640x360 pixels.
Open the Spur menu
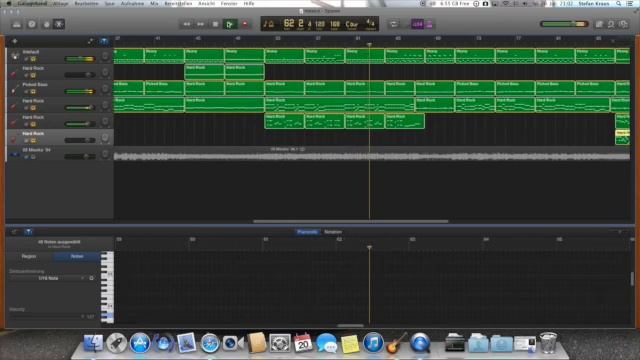(109, 3)
